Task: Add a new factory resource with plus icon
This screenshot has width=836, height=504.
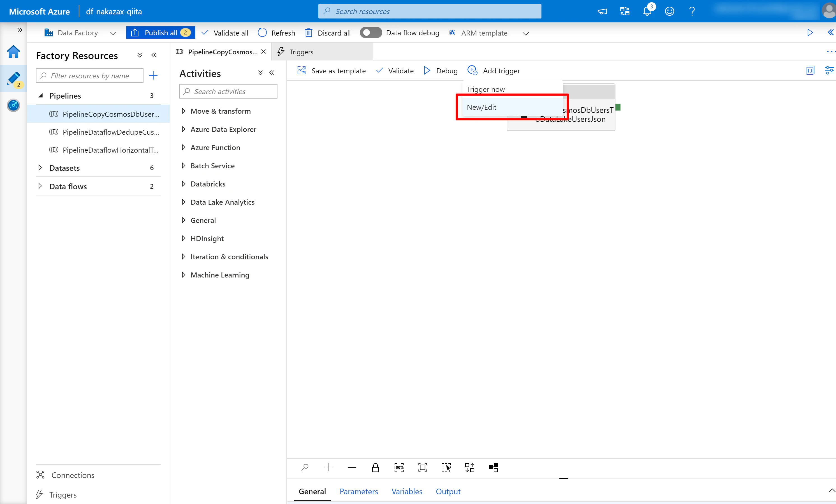Action: click(x=153, y=75)
